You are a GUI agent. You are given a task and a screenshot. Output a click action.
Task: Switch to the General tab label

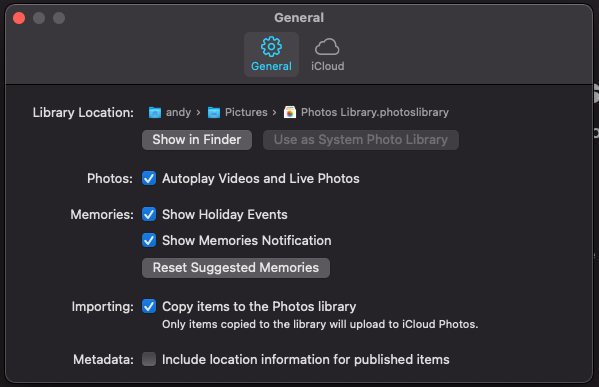[x=271, y=66]
